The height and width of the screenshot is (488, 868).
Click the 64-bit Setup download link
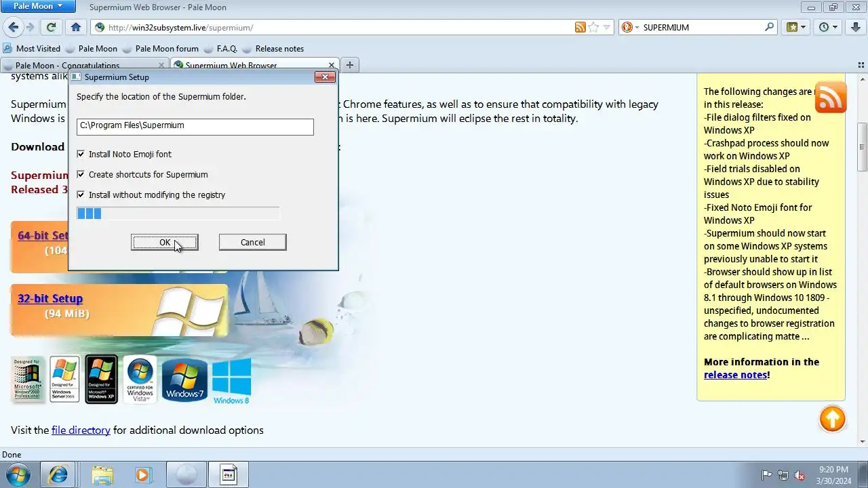pyautogui.click(x=43, y=235)
